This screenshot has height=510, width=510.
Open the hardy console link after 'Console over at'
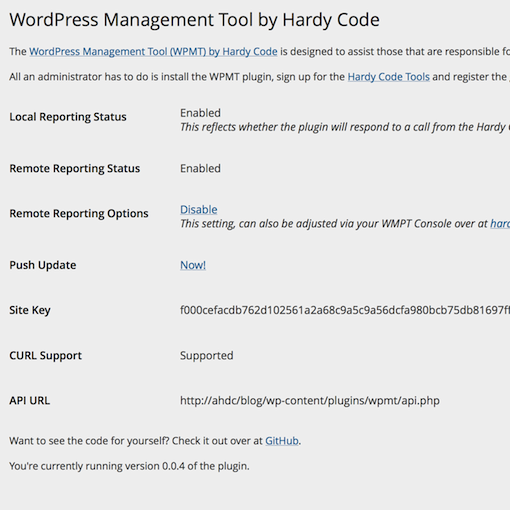click(x=500, y=224)
